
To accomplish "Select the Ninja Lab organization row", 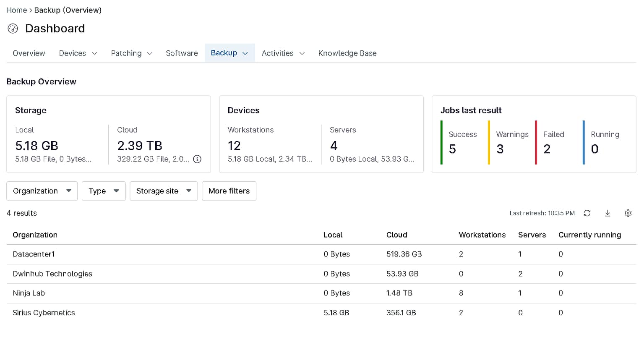I will pyautogui.click(x=29, y=293).
